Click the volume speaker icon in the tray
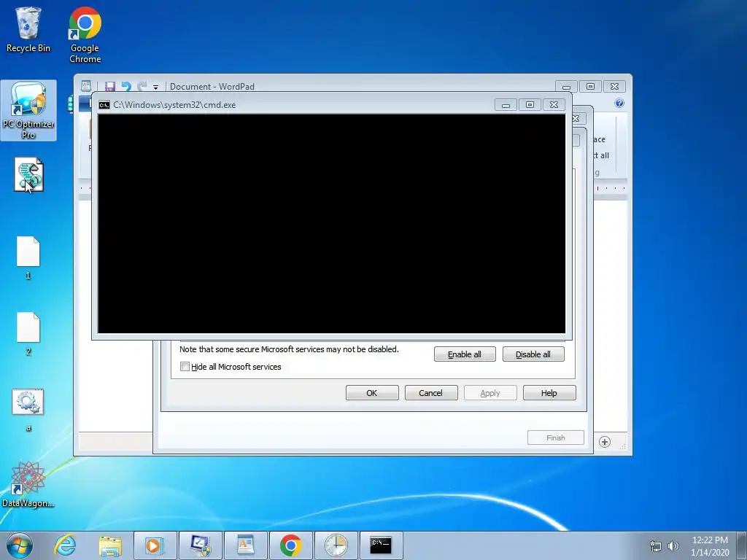This screenshot has width=747, height=560. [x=673, y=546]
